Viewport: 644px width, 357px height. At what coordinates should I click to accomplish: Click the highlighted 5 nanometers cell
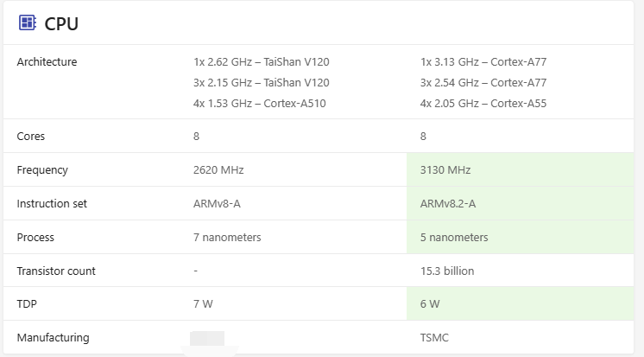coord(454,238)
